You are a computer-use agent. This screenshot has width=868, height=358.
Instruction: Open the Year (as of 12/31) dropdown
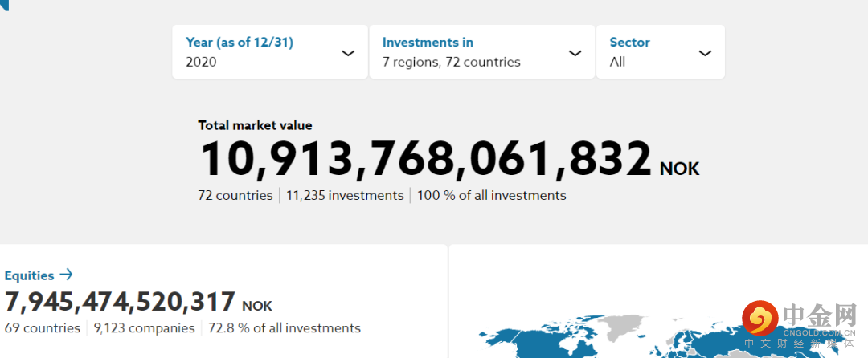[269, 52]
